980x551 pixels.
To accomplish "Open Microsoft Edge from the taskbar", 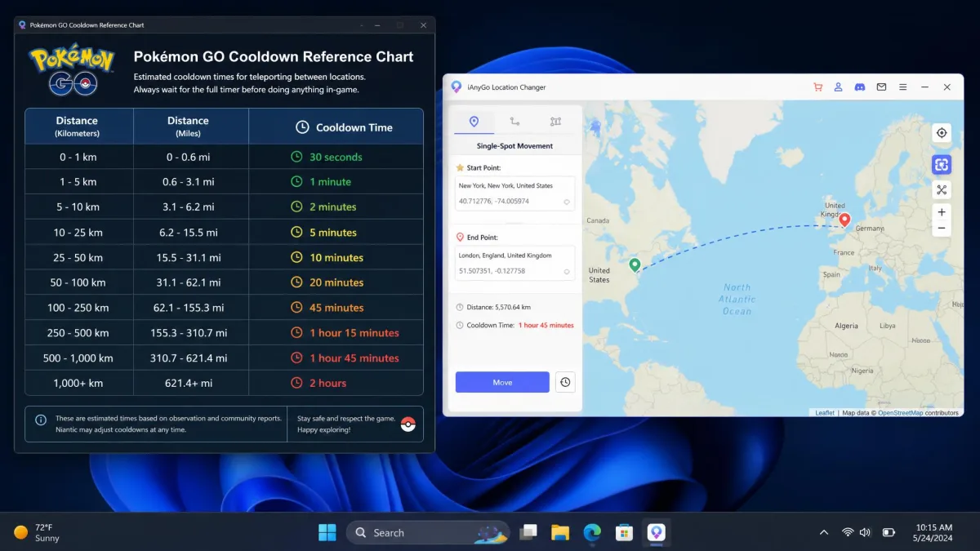I will click(592, 532).
